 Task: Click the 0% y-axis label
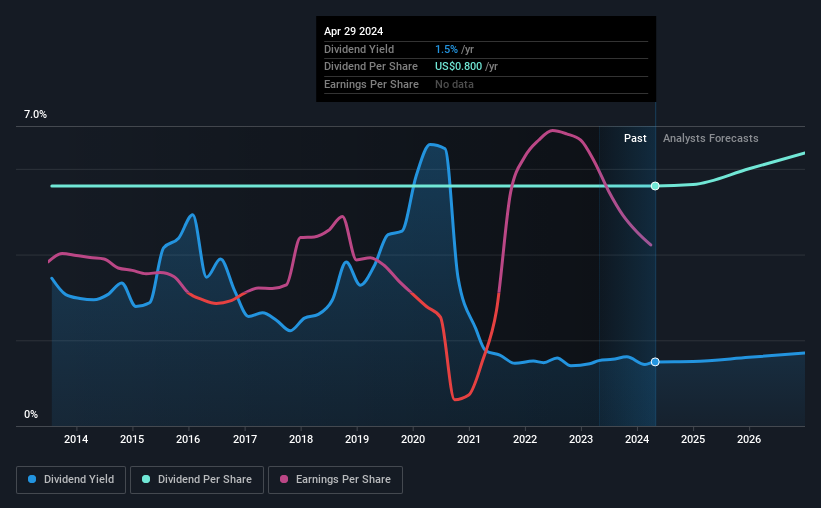tap(31, 414)
